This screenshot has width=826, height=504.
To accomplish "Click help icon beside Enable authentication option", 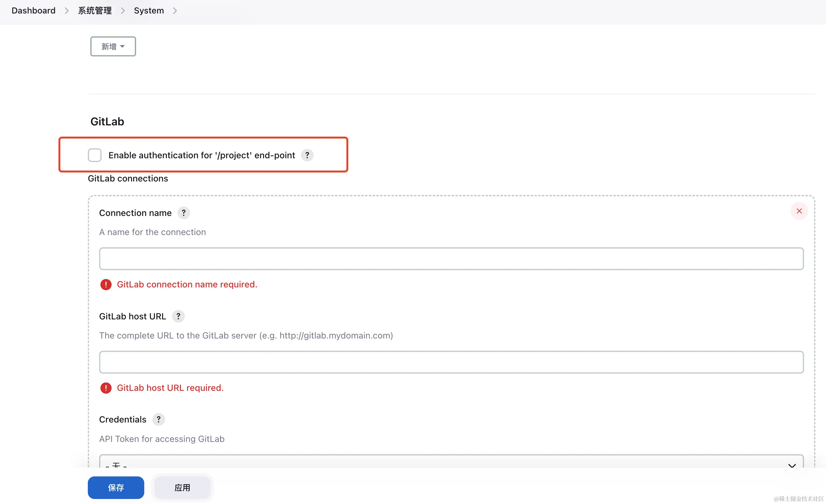I will coord(307,155).
